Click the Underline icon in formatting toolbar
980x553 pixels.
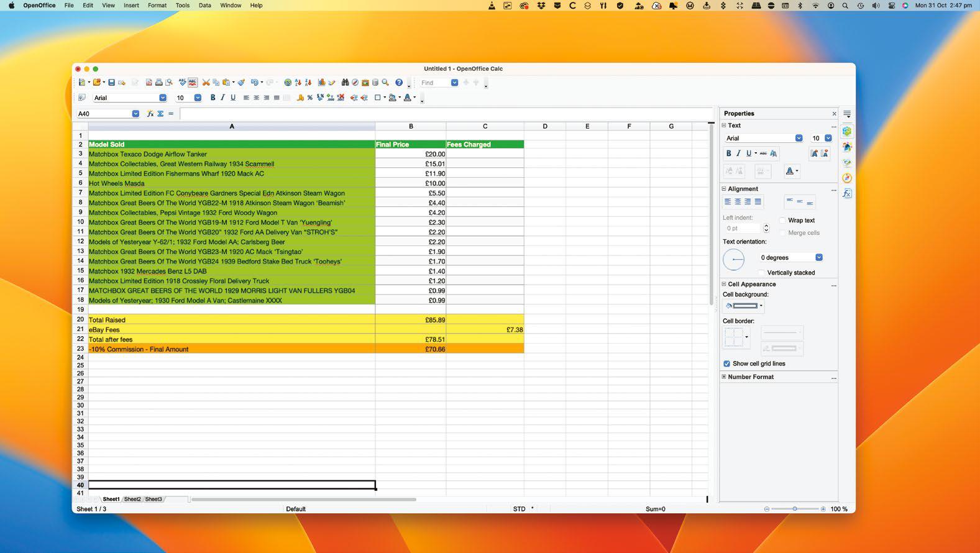233,98
